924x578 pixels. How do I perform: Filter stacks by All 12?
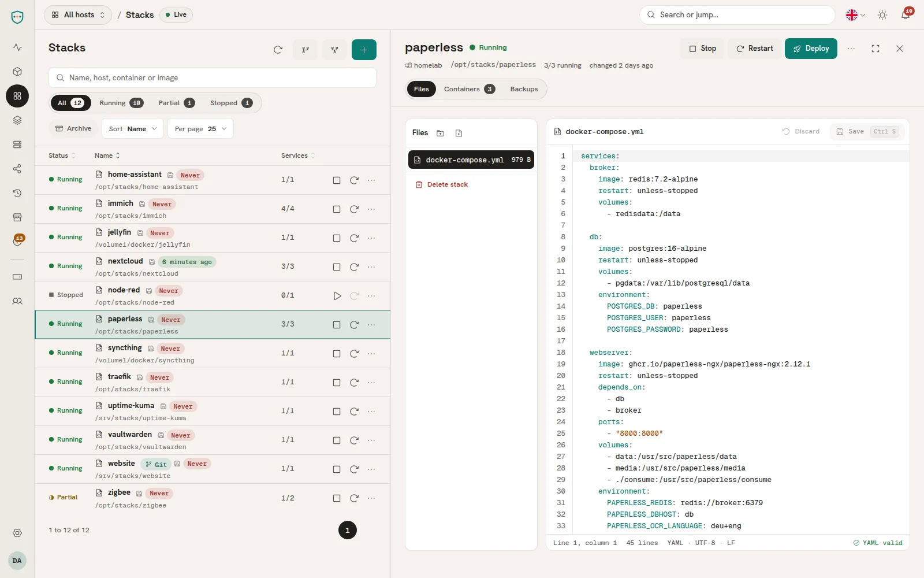(x=70, y=103)
